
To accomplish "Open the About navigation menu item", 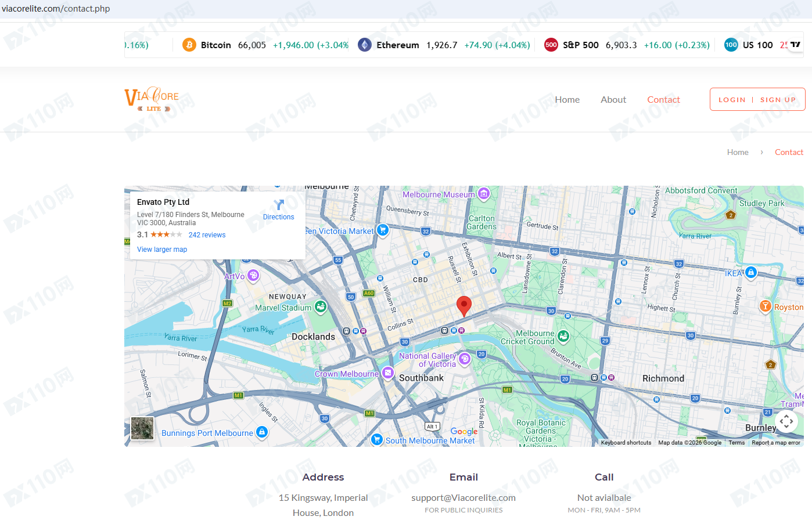I will 613,100.
